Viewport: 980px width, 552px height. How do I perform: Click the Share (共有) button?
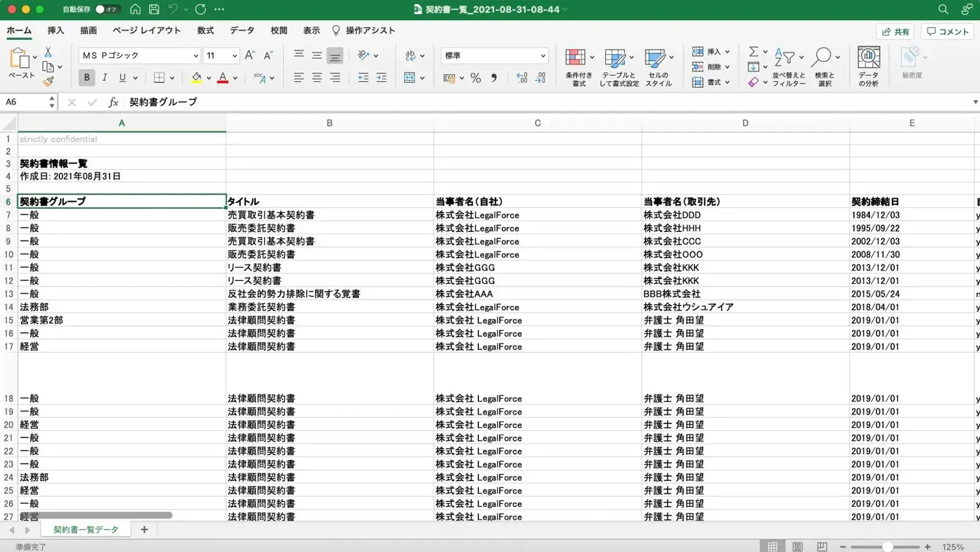895,32
